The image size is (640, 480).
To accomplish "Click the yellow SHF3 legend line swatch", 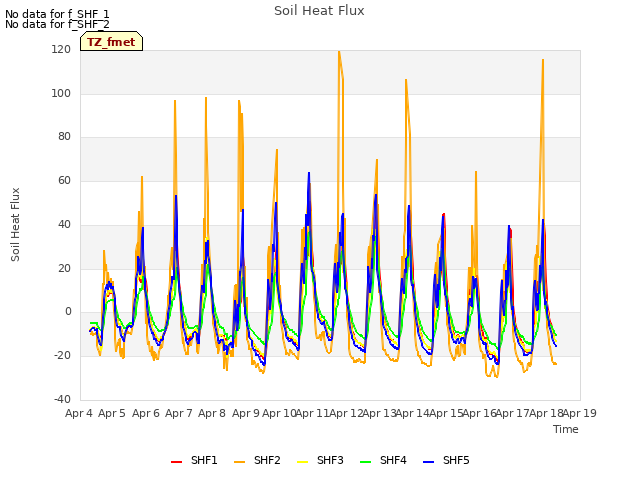I will [x=302, y=462].
